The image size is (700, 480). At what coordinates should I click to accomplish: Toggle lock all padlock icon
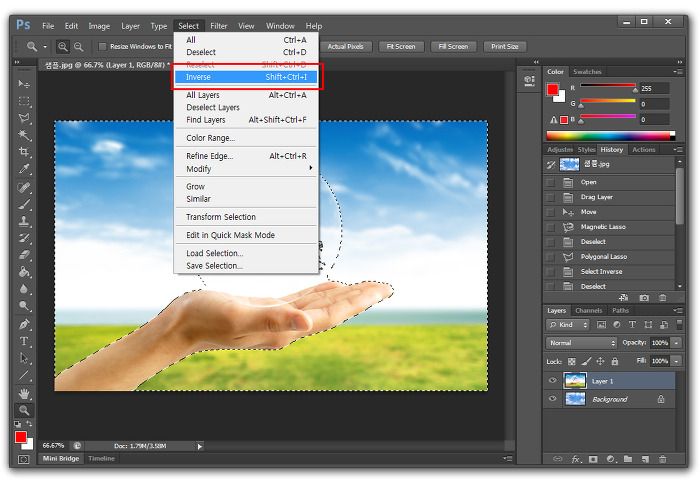click(x=615, y=361)
